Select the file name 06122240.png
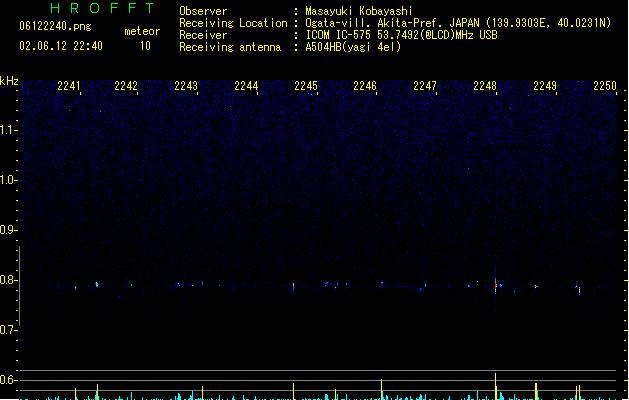The height and width of the screenshot is (400, 629). tap(55, 26)
